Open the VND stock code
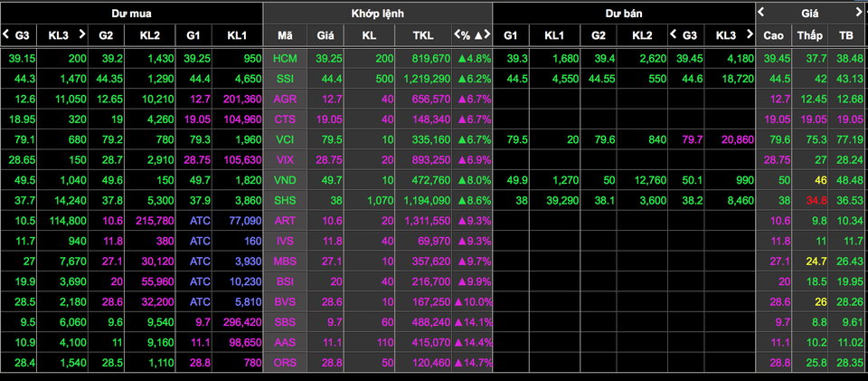This screenshot has width=868, height=381. click(x=285, y=180)
